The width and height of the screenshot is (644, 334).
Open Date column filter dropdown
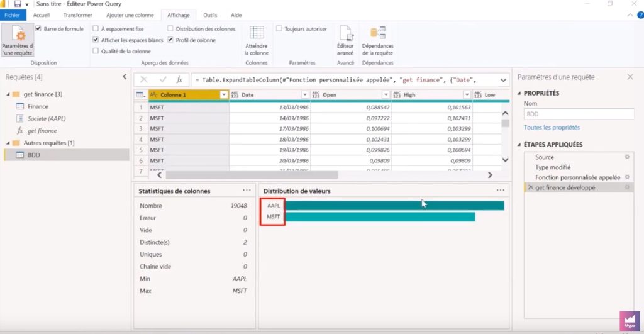click(x=305, y=95)
